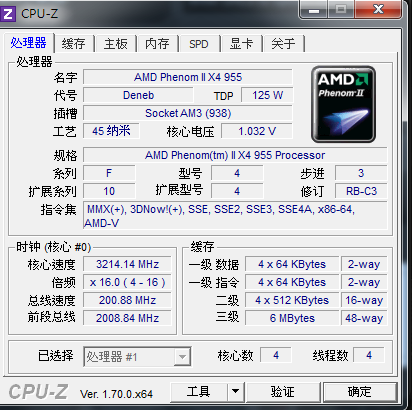
Task: Click the 步进 value 3
Action: pyautogui.click(x=361, y=173)
